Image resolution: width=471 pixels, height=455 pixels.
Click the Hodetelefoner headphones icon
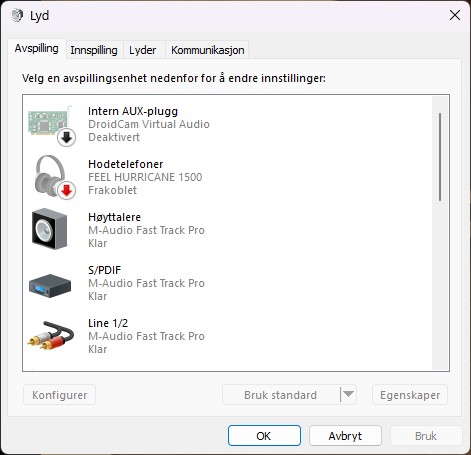coord(51,176)
